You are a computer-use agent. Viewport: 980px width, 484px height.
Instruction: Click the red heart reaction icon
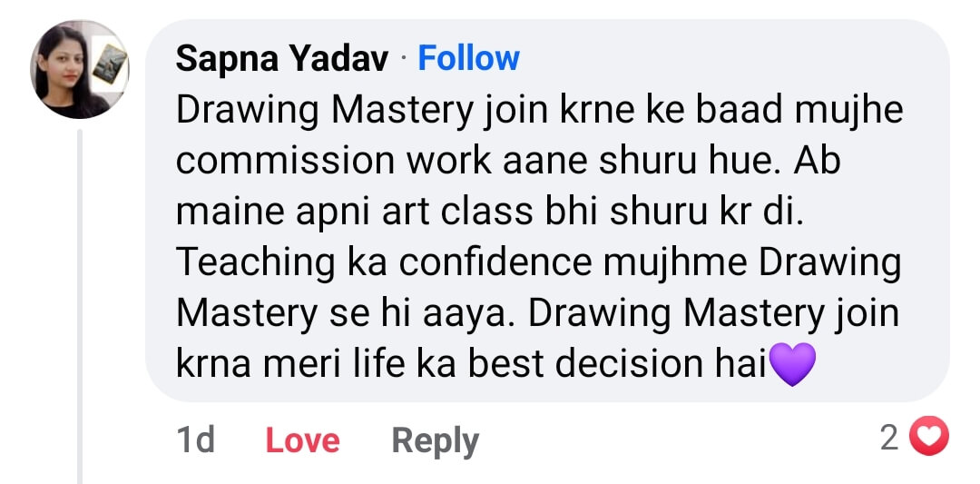(928, 439)
